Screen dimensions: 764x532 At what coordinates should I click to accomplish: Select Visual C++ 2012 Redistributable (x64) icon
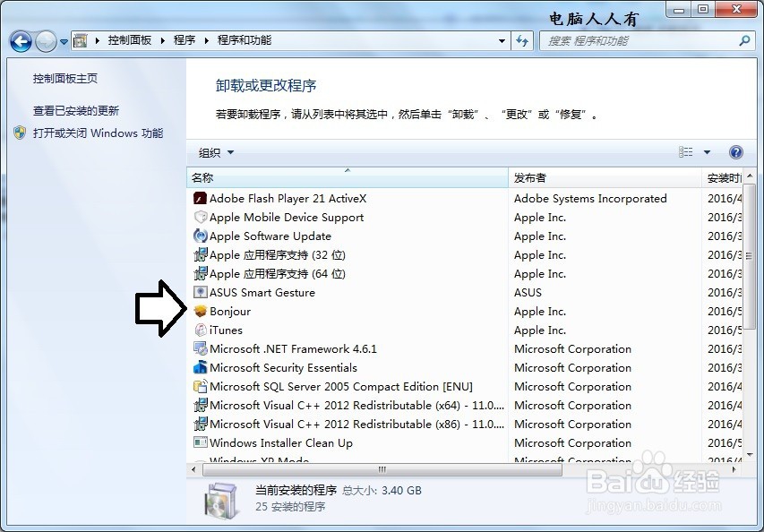point(201,406)
